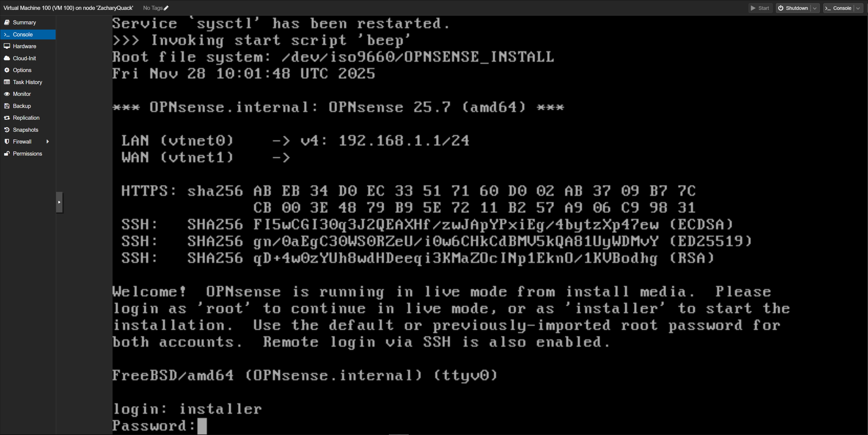Open the Shutdown dropdown arrow
The height and width of the screenshot is (435, 868).
point(815,8)
